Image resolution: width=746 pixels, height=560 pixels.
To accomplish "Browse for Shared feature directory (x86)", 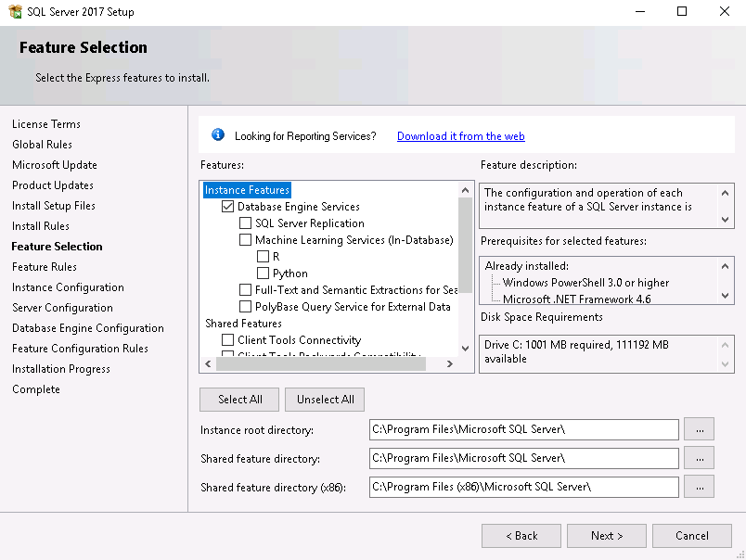I will 700,487.
